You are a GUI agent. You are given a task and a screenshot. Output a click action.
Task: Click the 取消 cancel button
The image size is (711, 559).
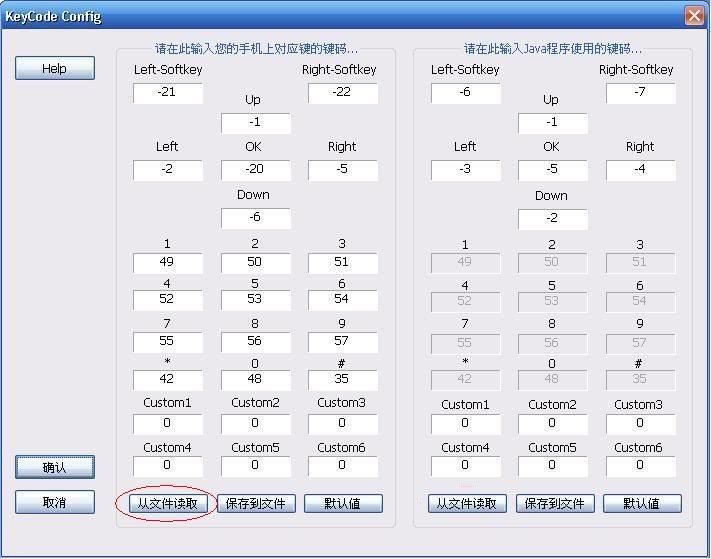[55, 502]
